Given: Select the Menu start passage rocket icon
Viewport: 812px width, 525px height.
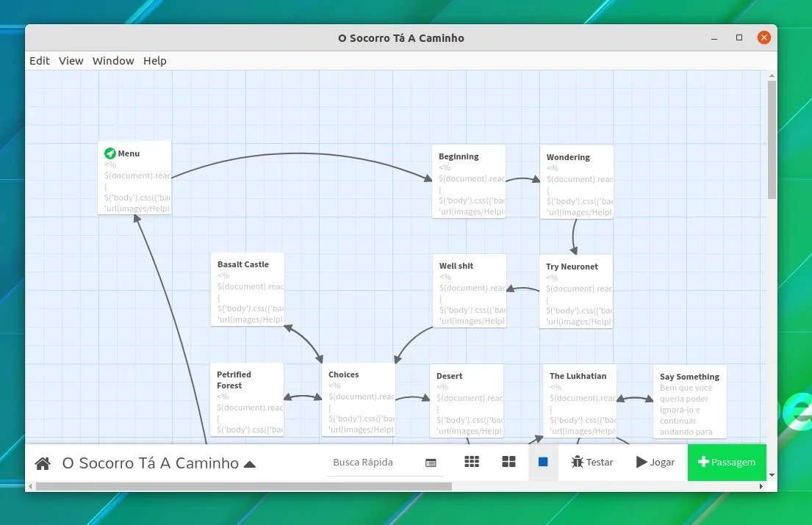Looking at the screenshot, I should coord(109,153).
